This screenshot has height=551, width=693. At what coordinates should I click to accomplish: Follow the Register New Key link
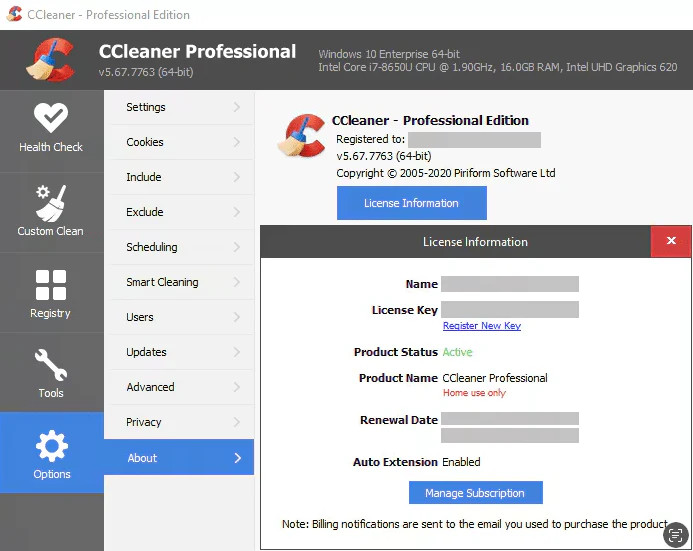point(482,326)
